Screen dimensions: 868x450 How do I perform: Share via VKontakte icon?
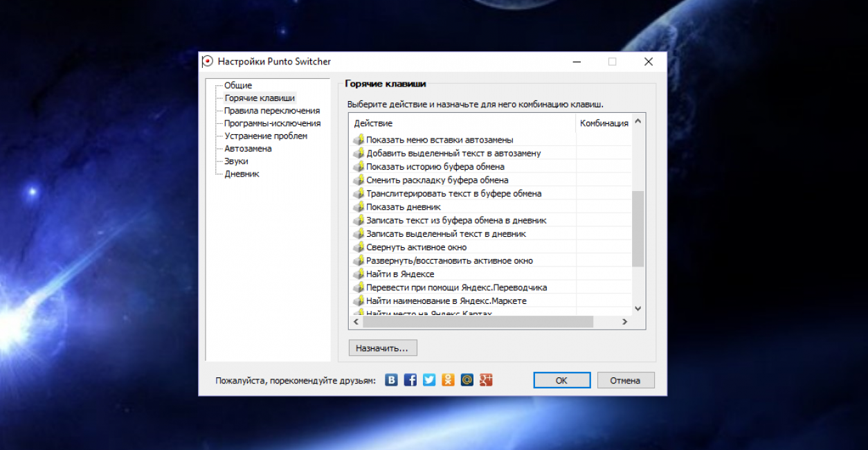[x=391, y=380]
